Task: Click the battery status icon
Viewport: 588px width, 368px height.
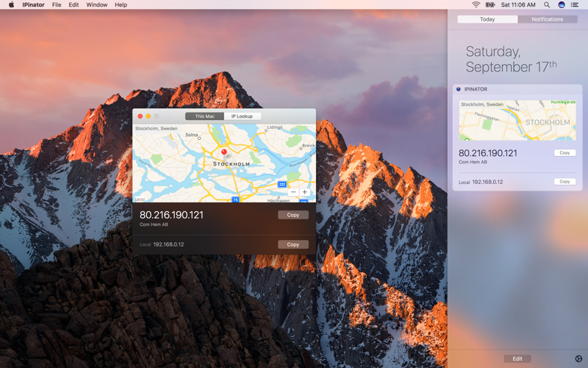Action: [x=490, y=4]
